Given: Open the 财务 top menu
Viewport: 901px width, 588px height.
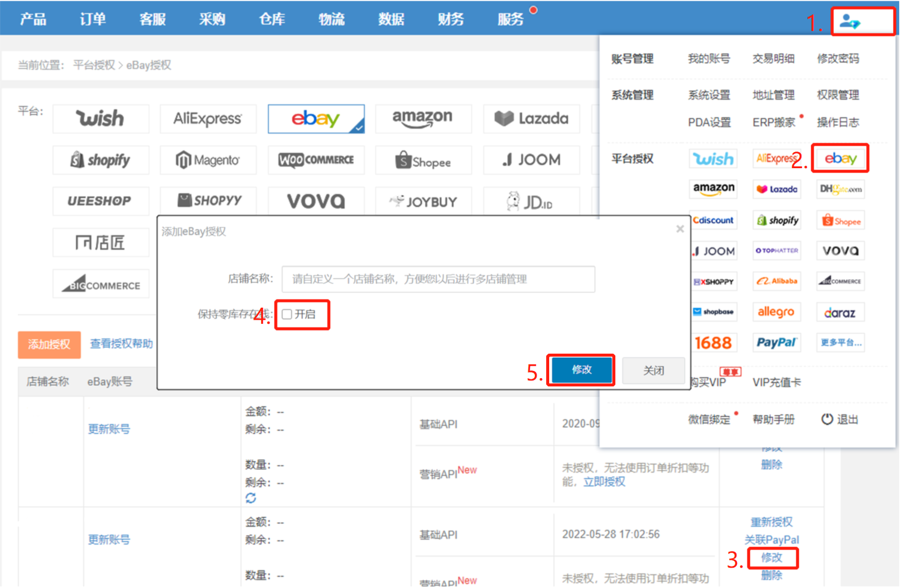Looking at the screenshot, I should click(451, 19).
